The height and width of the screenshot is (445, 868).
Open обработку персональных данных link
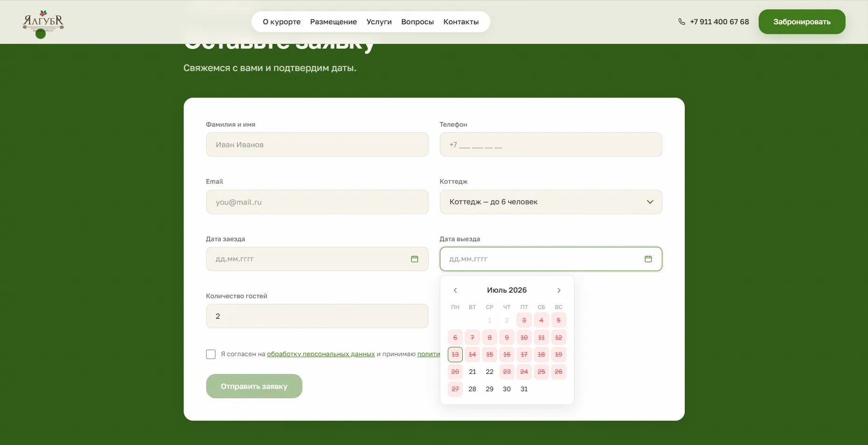tap(321, 354)
